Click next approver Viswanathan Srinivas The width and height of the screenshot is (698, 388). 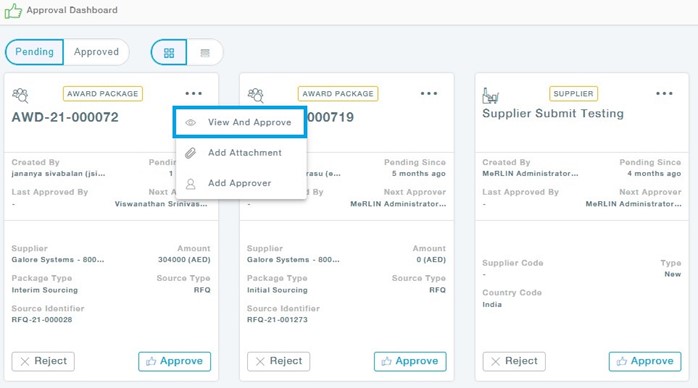pyautogui.click(x=161, y=204)
